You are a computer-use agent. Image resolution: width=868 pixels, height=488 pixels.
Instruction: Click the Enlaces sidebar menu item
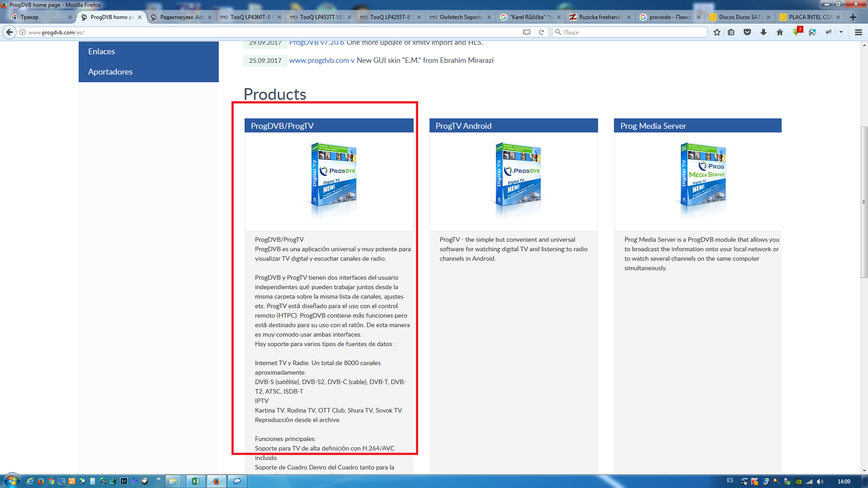(102, 52)
